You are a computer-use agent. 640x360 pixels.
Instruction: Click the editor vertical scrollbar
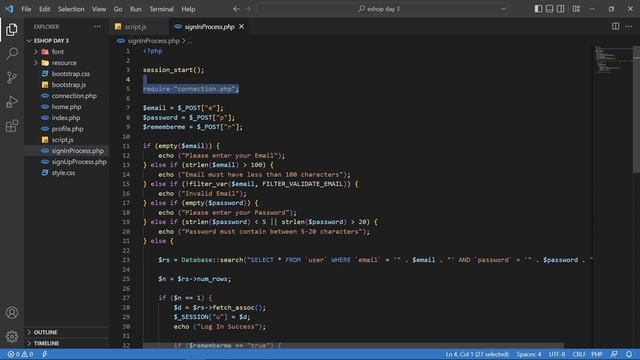(636, 109)
